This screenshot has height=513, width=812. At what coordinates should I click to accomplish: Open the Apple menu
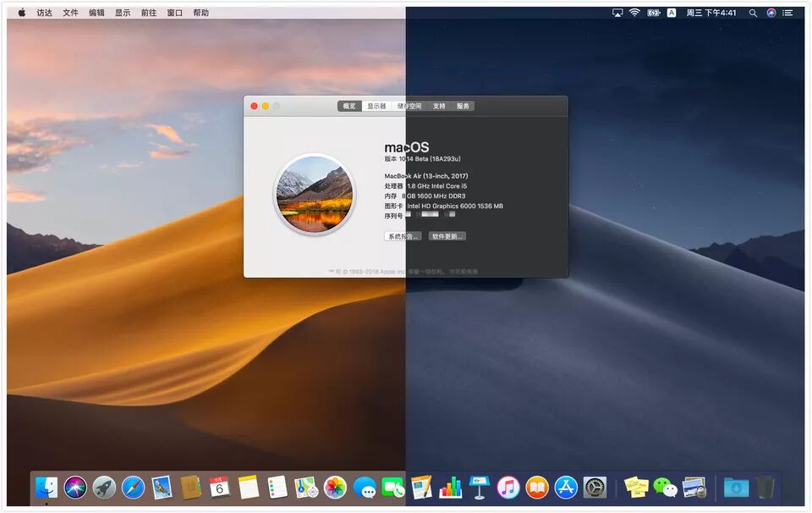tap(22, 13)
